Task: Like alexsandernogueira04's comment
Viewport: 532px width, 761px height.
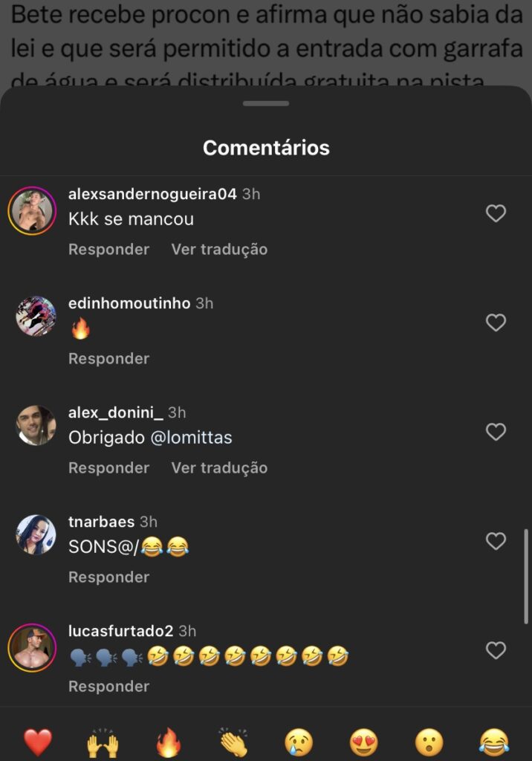Action: pyautogui.click(x=496, y=213)
